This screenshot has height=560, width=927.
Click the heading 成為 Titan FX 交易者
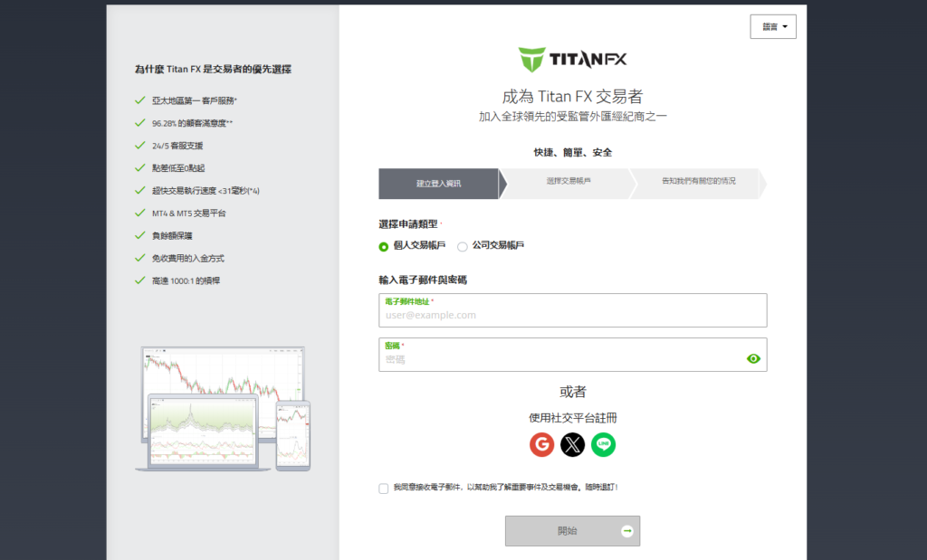click(x=572, y=97)
